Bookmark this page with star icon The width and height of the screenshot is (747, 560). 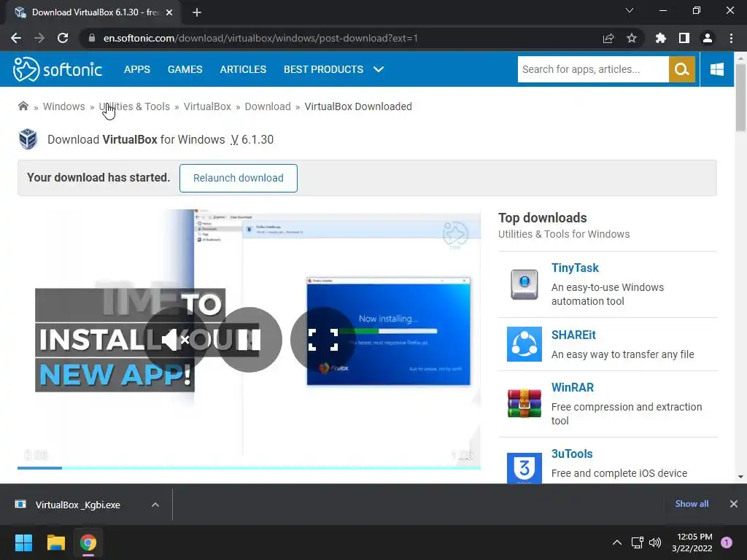(632, 38)
